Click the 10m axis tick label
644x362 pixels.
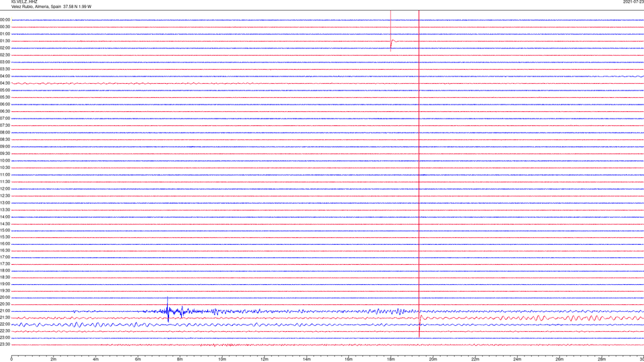222,359
